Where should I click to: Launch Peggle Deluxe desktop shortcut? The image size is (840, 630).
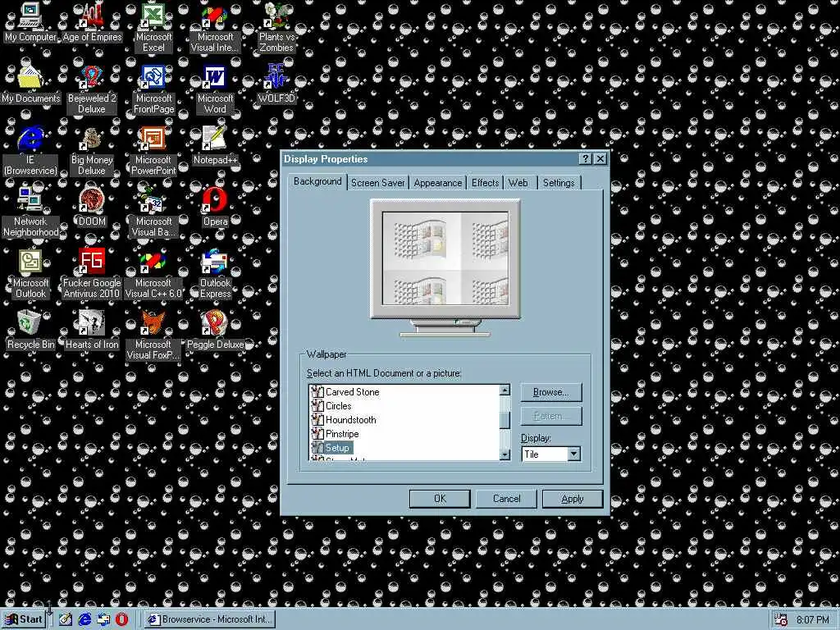(215, 331)
